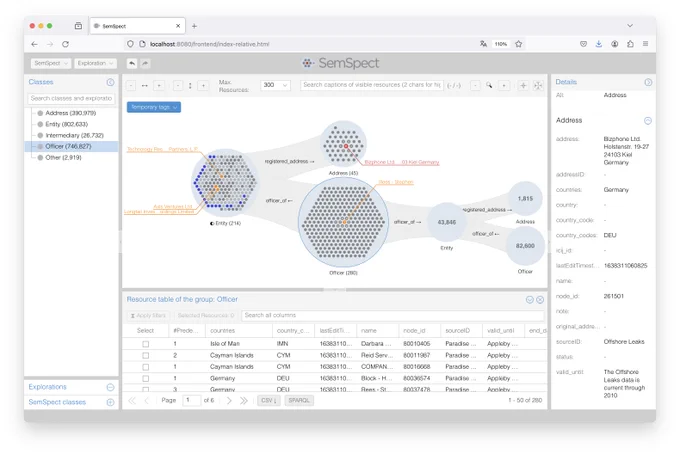Click the Officer 82,600 group bubble

(x=525, y=246)
